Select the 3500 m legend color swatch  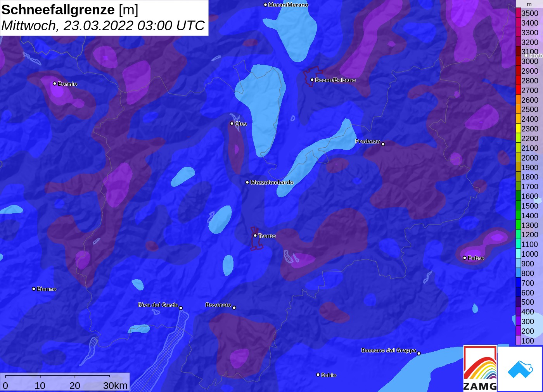(518, 13)
